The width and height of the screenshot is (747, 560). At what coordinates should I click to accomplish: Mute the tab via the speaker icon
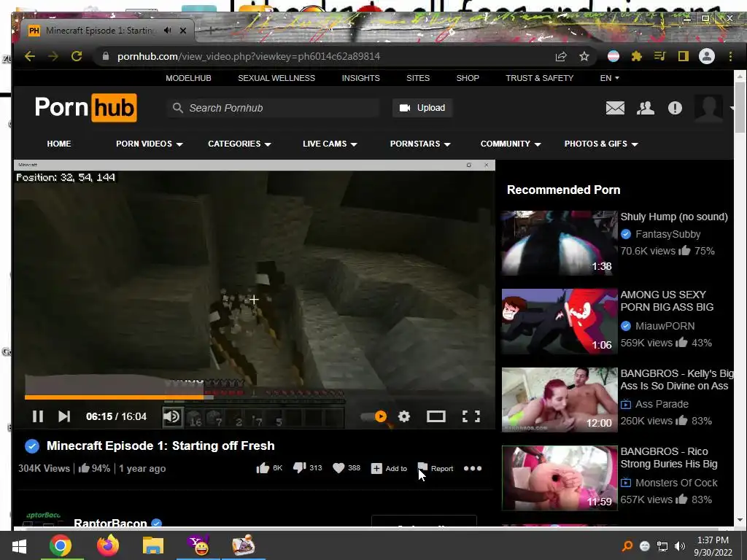167,31
